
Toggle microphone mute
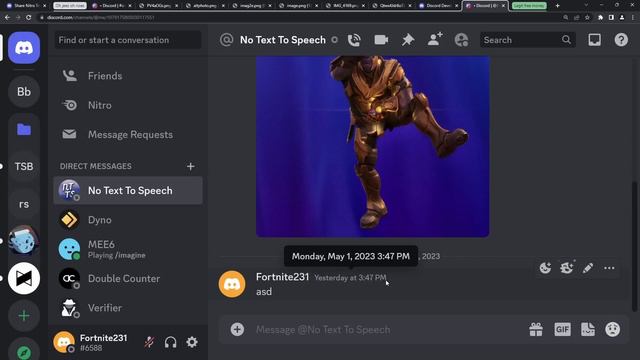[149, 342]
